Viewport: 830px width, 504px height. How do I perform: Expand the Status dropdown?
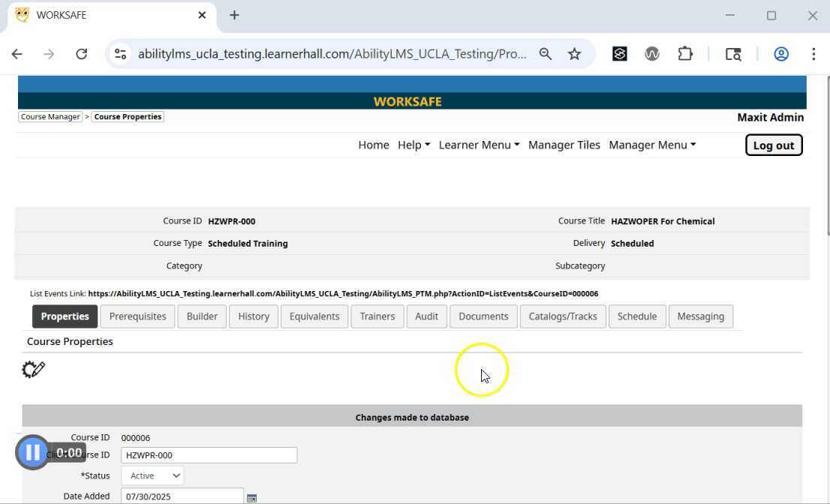[x=152, y=475]
